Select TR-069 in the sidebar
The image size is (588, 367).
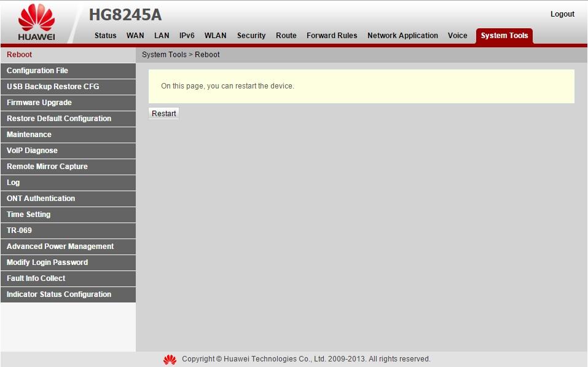tap(68, 231)
